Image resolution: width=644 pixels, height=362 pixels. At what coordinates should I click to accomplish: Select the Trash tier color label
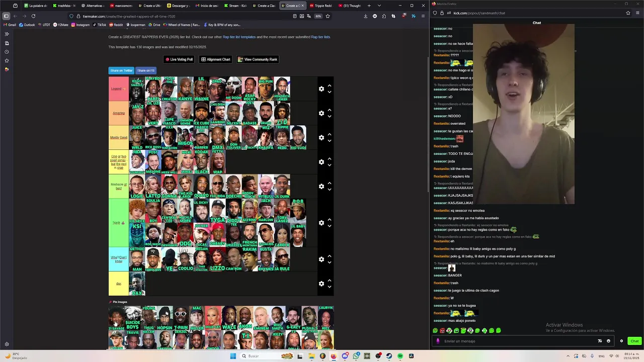coord(119,223)
